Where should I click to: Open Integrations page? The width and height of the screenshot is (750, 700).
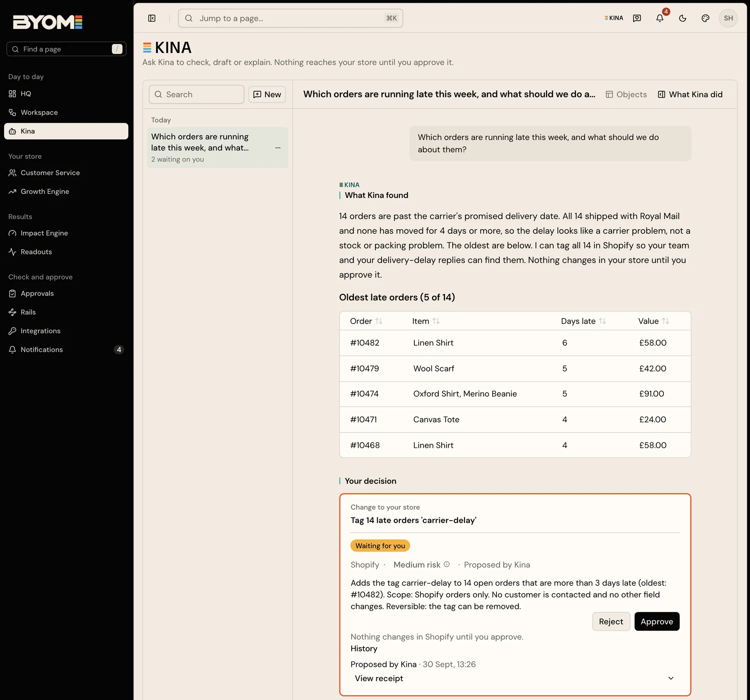(66, 331)
